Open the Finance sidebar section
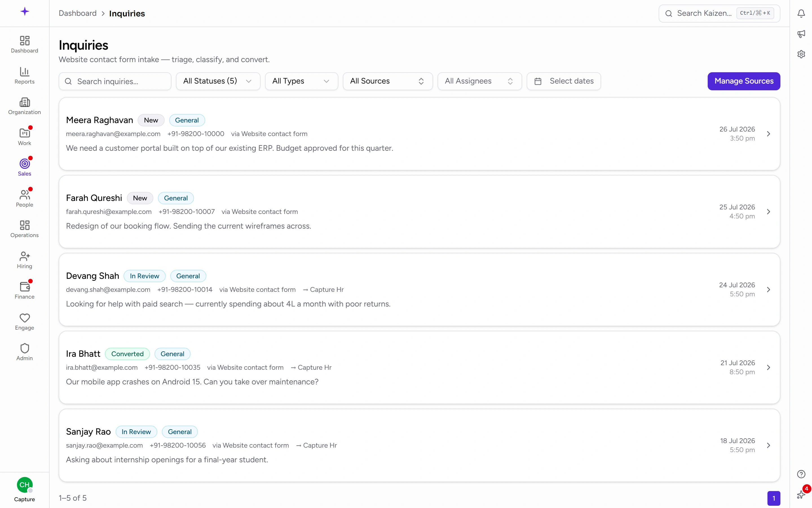The image size is (812, 508). click(x=25, y=290)
